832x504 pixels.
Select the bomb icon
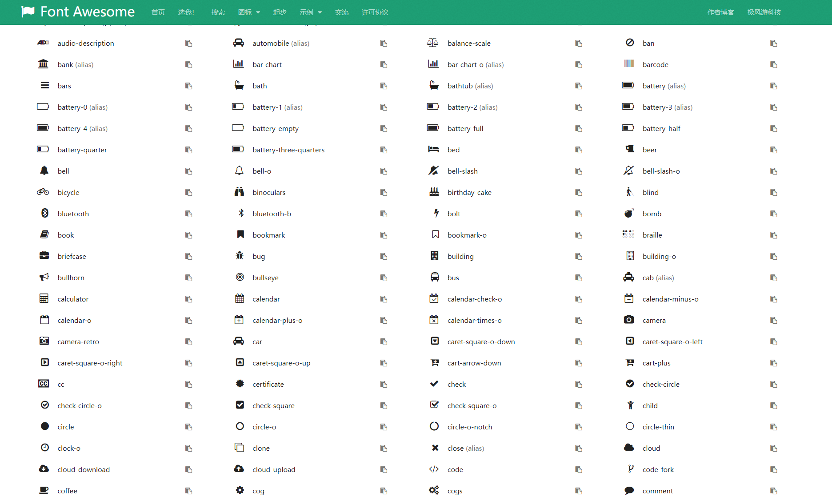tap(629, 213)
